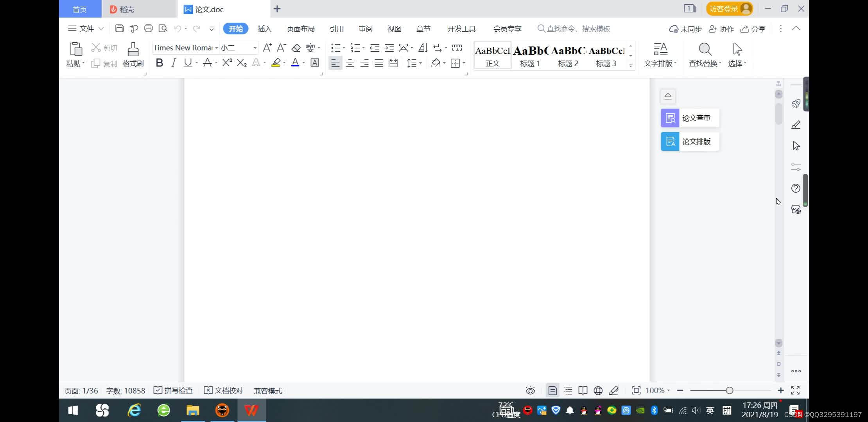Click the font color A swatch
This screenshot has width=868, height=422.
point(295,63)
